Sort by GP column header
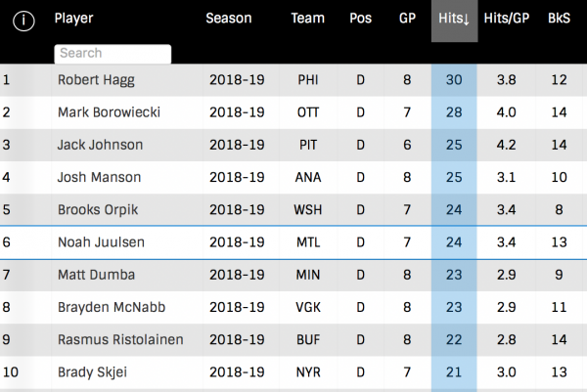 (x=407, y=19)
